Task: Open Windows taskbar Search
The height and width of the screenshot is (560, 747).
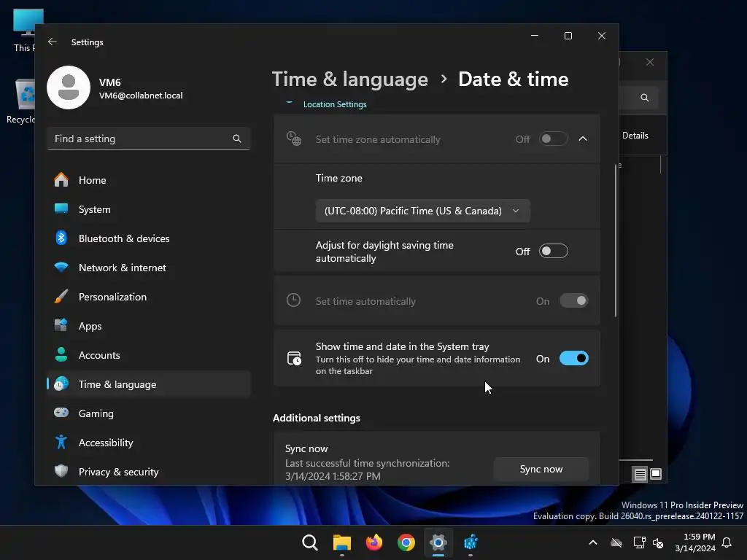Action: tap(309, 542)
